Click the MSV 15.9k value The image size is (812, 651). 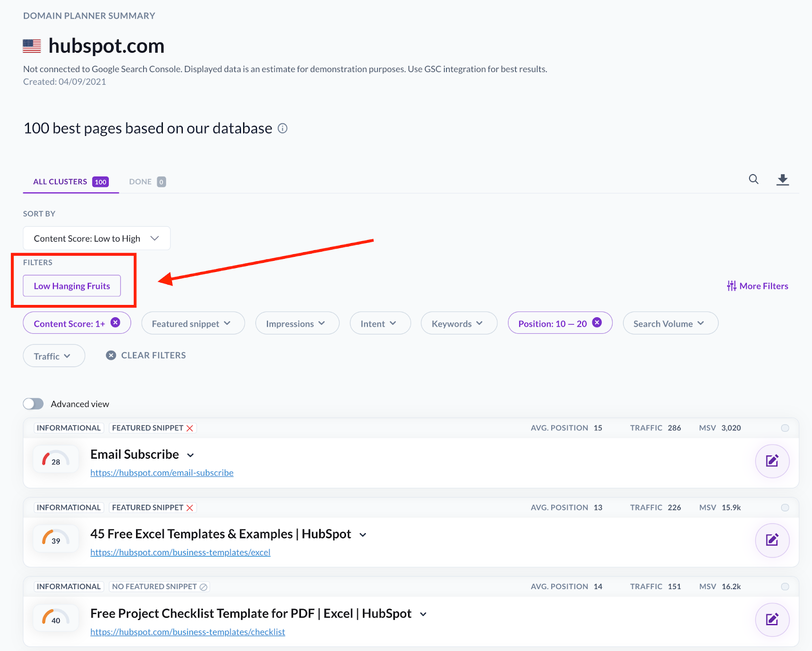click(x=731, y=507)
